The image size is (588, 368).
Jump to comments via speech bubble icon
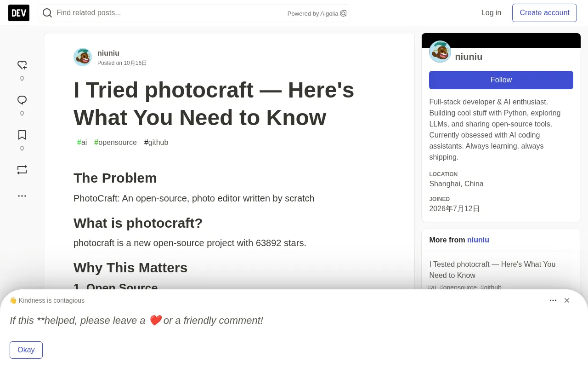click(x=22, y=100)
